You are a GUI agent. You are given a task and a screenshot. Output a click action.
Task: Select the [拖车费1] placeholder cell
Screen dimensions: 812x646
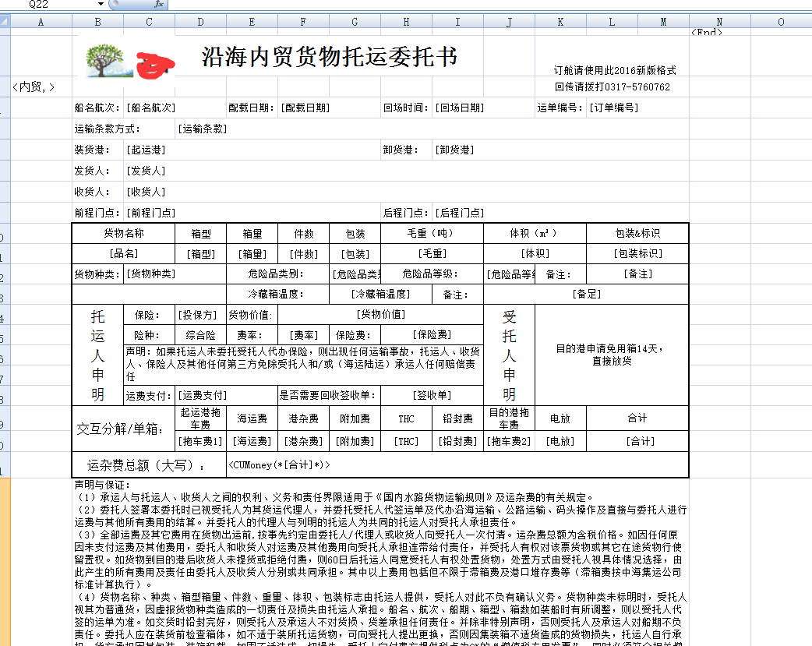click(x=201, y=441)
